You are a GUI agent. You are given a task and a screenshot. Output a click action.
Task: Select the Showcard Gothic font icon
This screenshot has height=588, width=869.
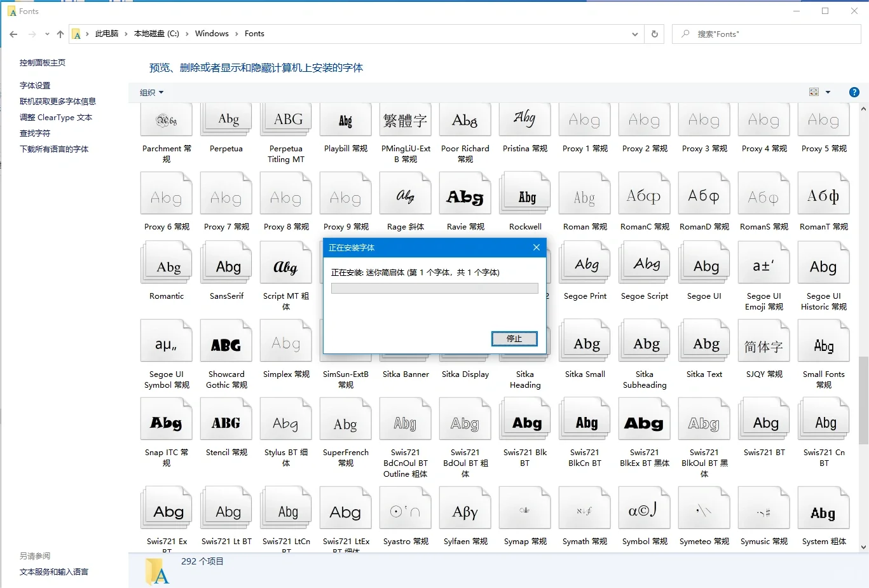(226, 345)
